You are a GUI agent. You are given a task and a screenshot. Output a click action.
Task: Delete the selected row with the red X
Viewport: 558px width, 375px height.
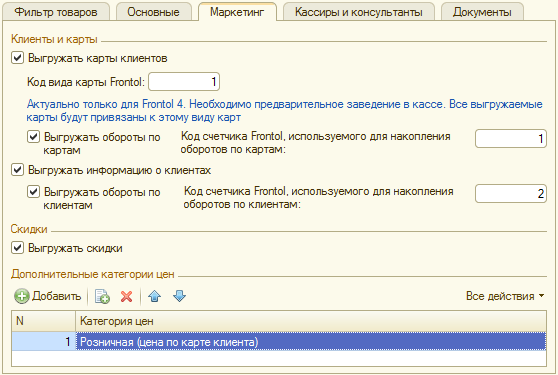126,296
